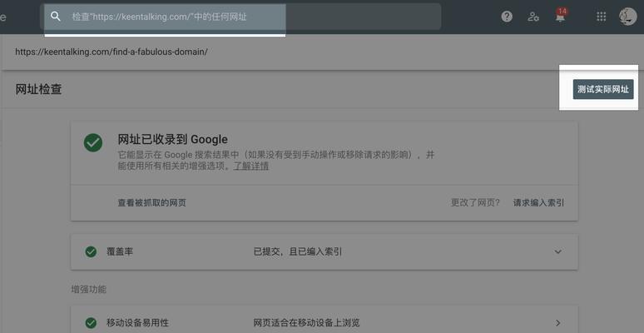Viewport: 644px width, 333px height.
Task: Click the 覆盖率 label
Action: [x=120, y=252]
